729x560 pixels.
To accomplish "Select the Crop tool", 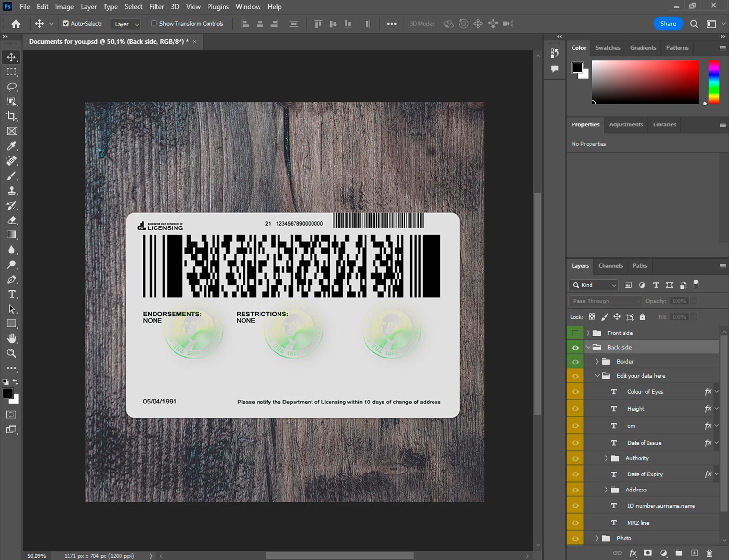I will tap(11, 116).
